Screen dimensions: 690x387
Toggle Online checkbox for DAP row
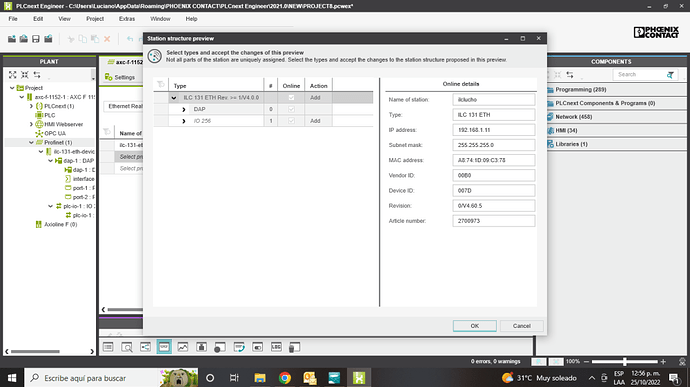291,109
